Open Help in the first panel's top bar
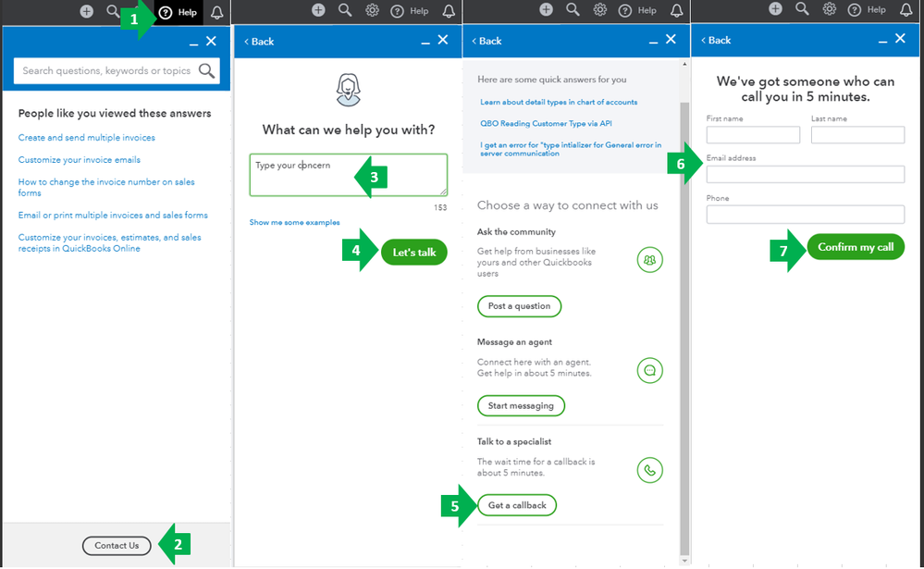Screen dimensions: 924x569 pyautogui.click(x=178, y=12)
